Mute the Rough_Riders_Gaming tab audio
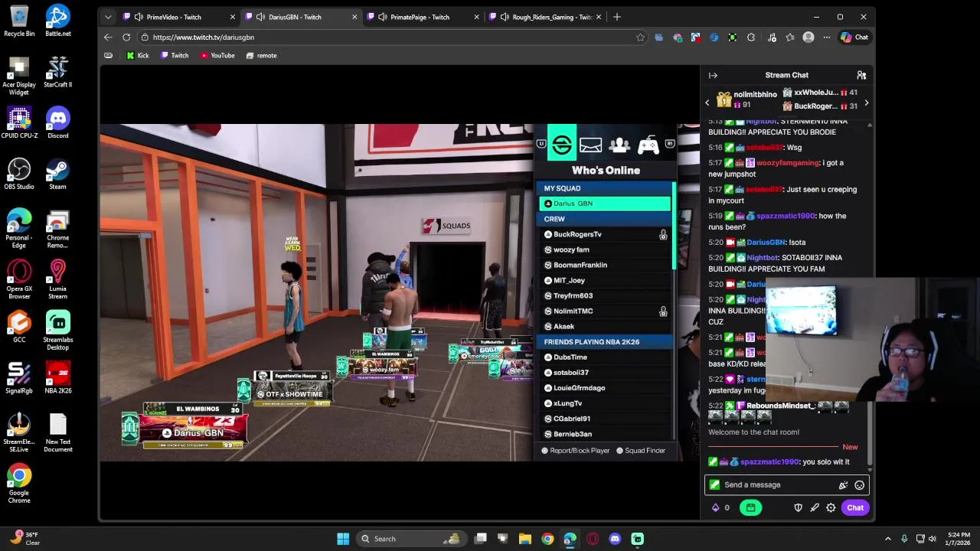 pyautogui.click(x=505, y=17)
